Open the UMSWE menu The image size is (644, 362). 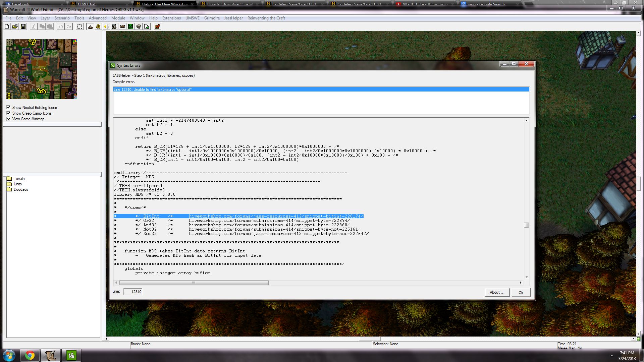[193, 18]
